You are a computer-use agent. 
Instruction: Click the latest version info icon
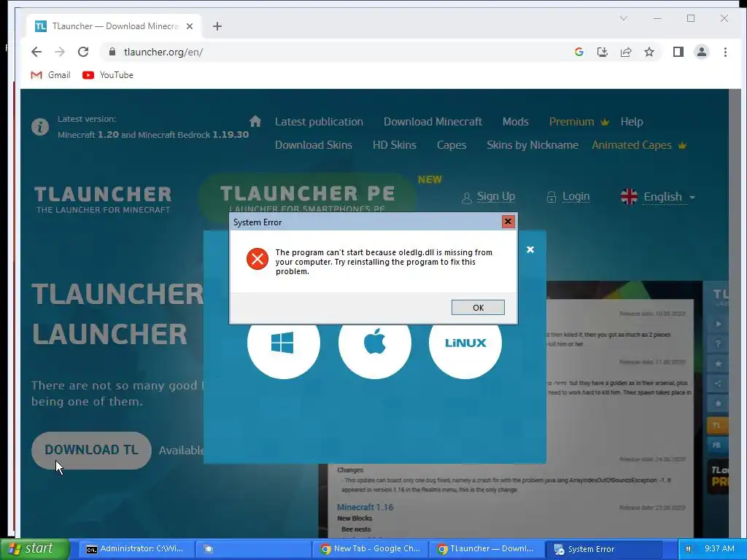[40, 127]
